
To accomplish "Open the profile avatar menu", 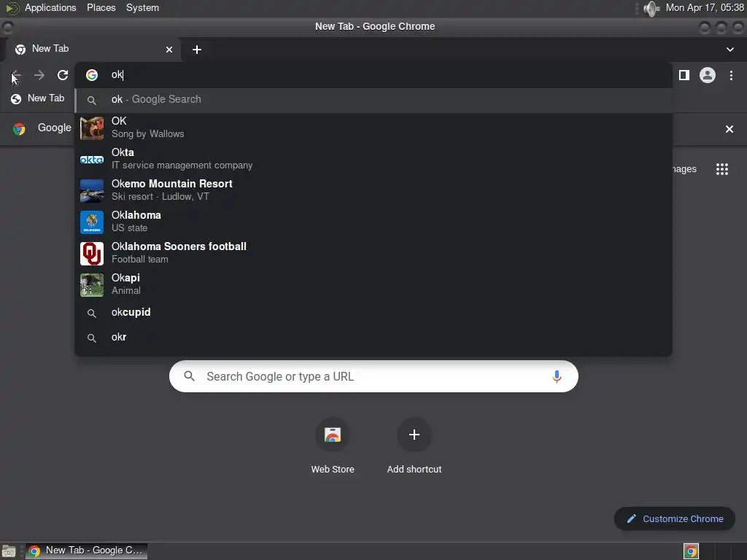I will tap(708, 75).
